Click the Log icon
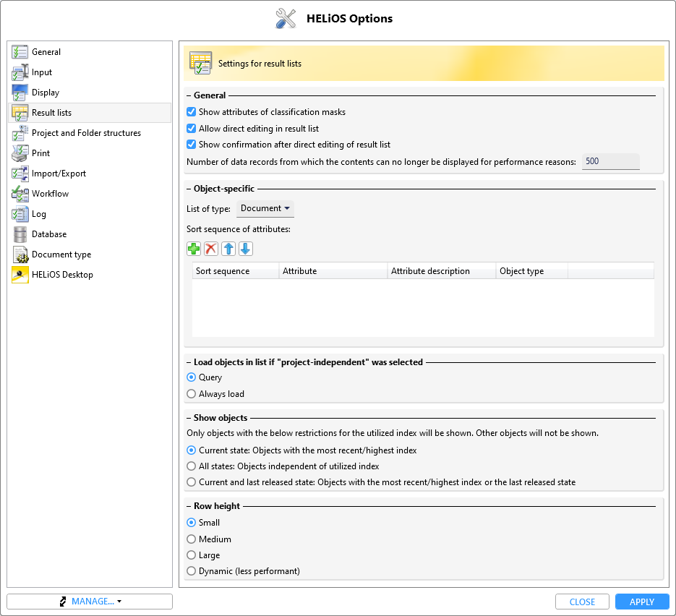 coord(20,214)
